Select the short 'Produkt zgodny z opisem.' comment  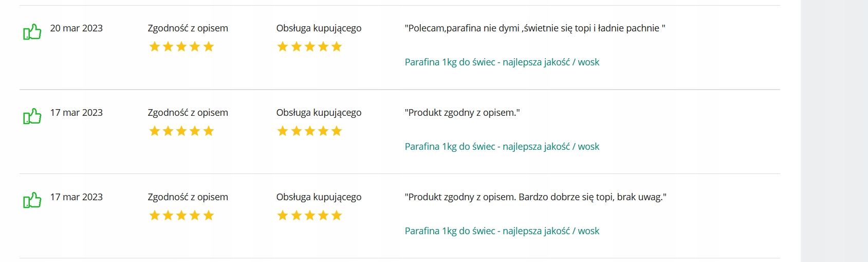click(463, 113)
